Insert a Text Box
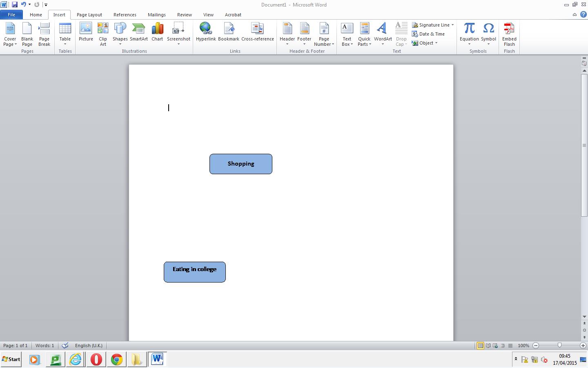Screen dimensions: 588x368 [x=347, y=34]
